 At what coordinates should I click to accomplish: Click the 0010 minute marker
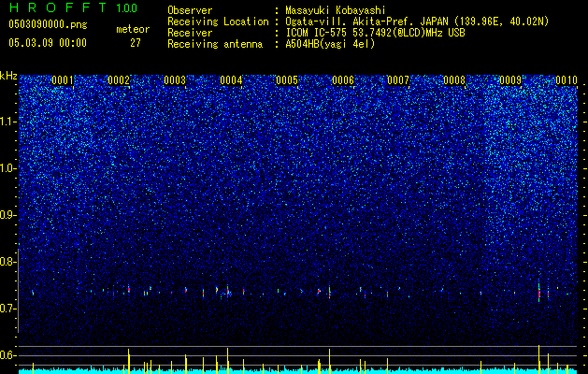click(x=566, y=80)
